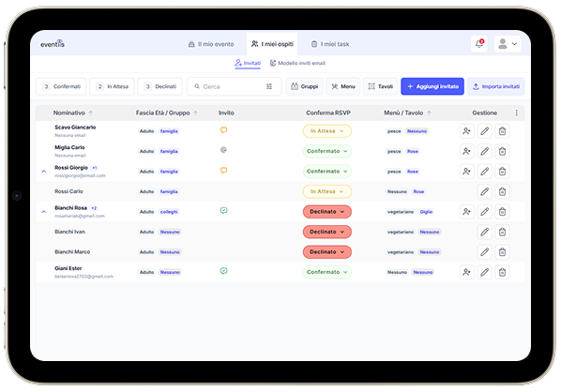This screenshot has width=561, height=392.
Task: Open the Tavoli manager
Action: 380,86
